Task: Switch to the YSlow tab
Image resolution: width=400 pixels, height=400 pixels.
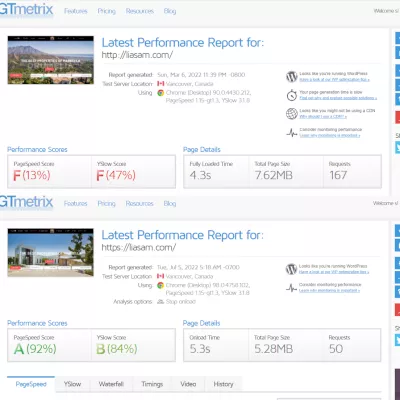Action: (x=72, y=384)
